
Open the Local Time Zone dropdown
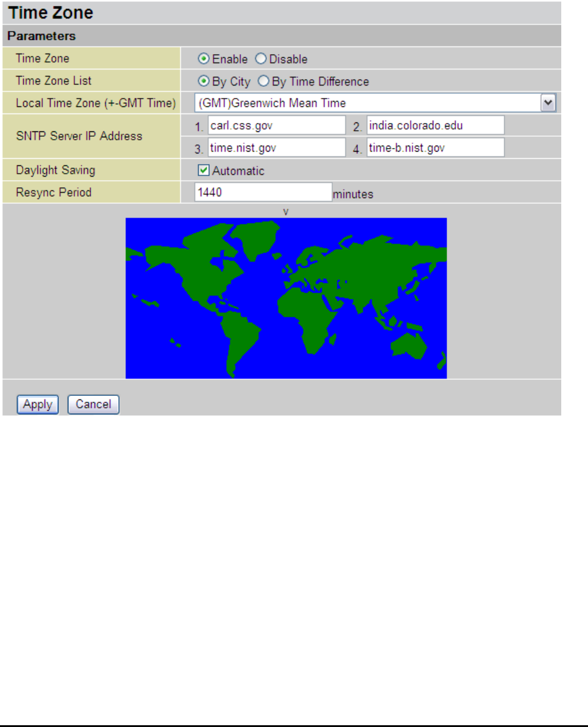375,103
